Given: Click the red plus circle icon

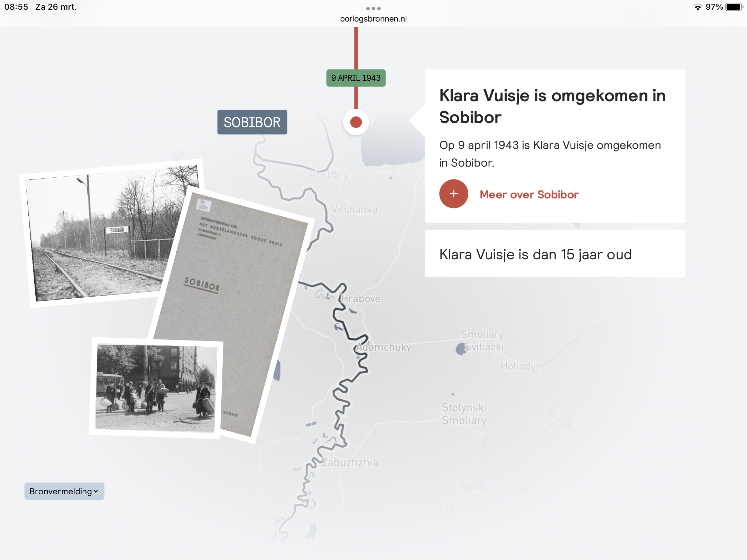Looking at the screenshot, I should (453, 194).
